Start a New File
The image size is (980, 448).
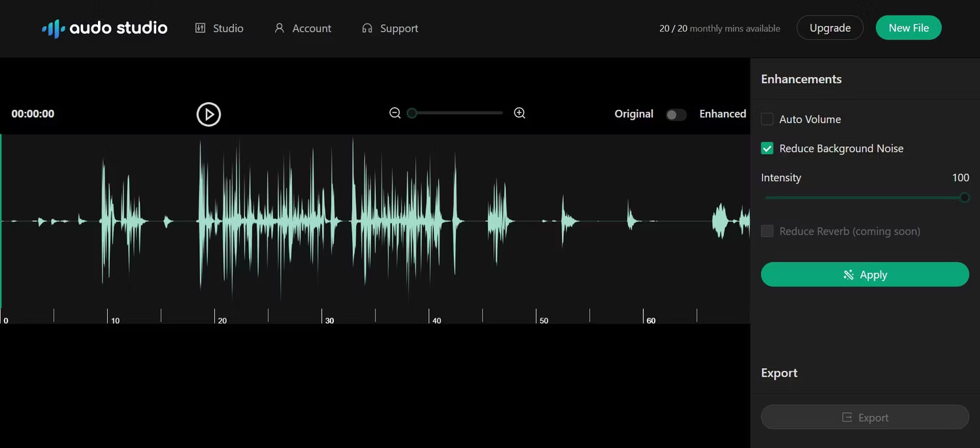click(x=908, y=27)
